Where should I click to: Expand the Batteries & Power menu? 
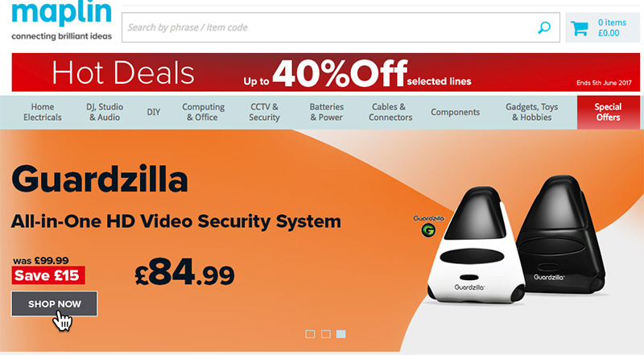(327, 112)
